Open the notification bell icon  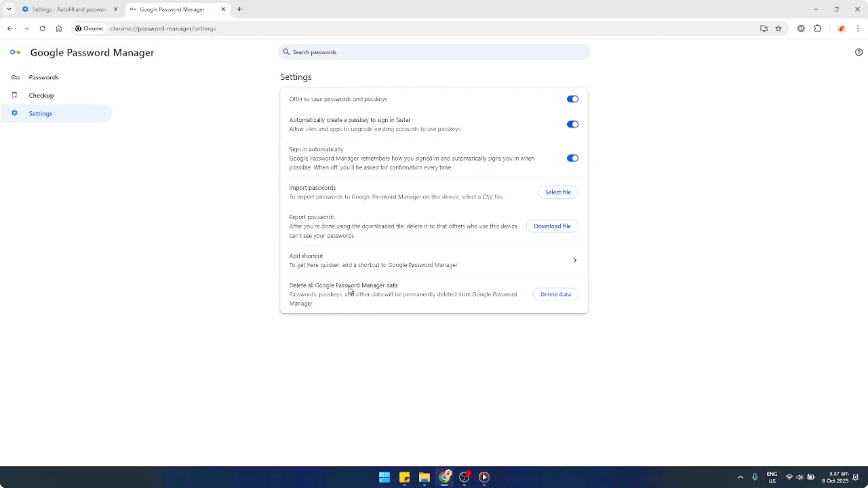coord(856,477)
